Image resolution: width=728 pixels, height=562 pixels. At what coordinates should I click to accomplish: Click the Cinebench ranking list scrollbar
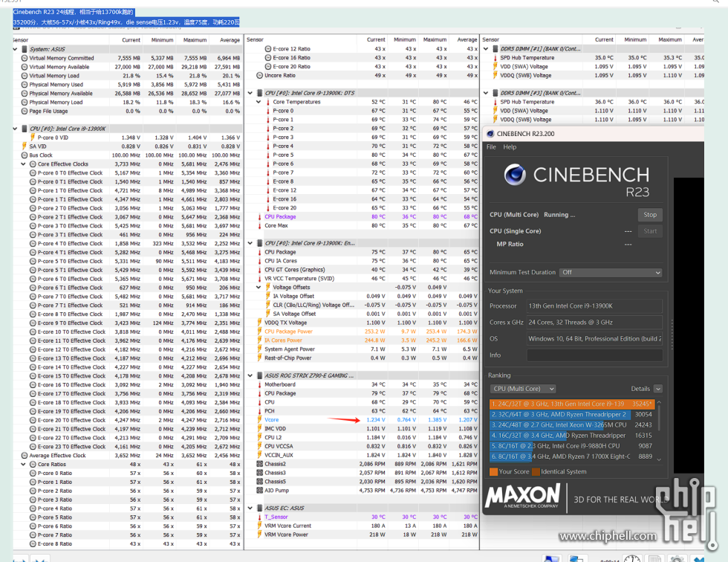(x=659, y=430)
